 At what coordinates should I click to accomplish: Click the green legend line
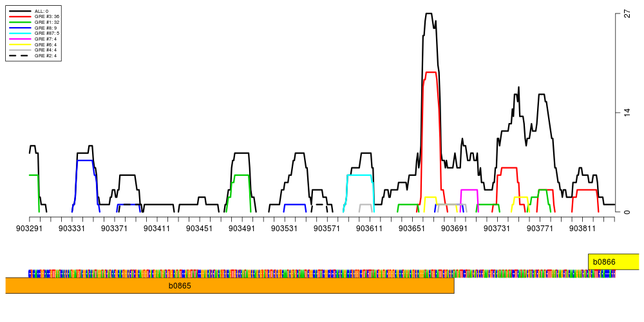20,22
